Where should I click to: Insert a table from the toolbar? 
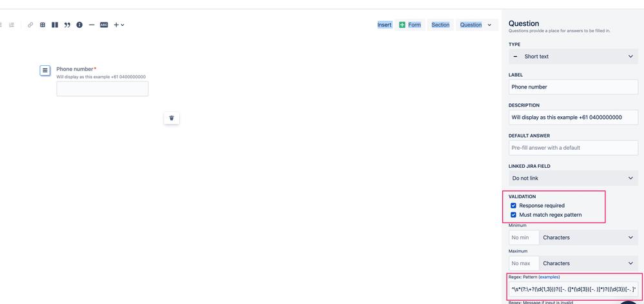[43, 25]
